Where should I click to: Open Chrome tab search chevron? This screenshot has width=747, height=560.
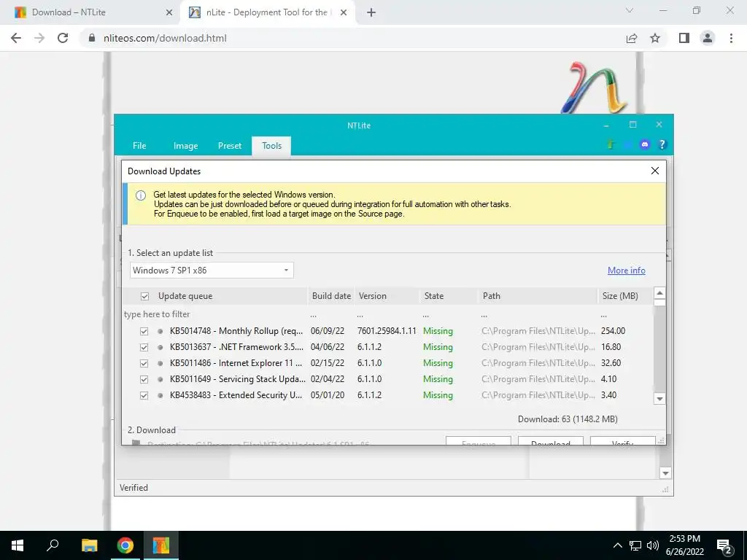coord(629,10)
